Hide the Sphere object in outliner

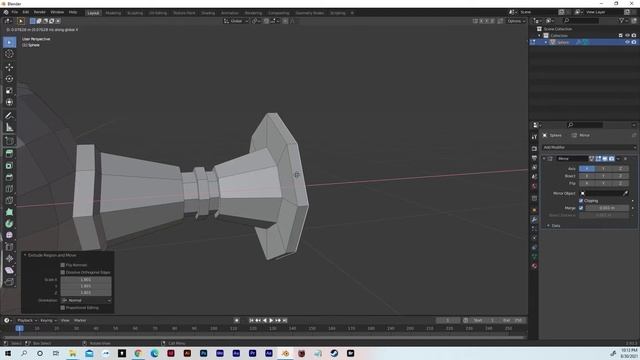pyautogui.click(x=627, y=42)
